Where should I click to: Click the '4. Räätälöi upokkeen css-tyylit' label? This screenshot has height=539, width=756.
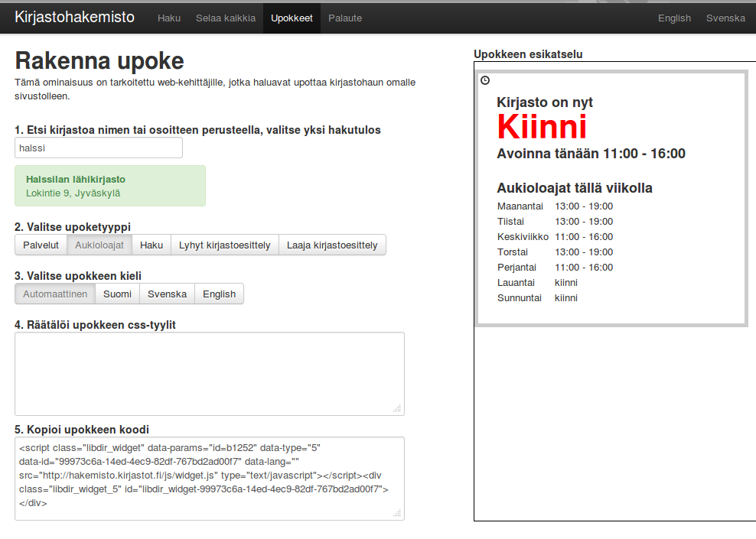point(95,325)
